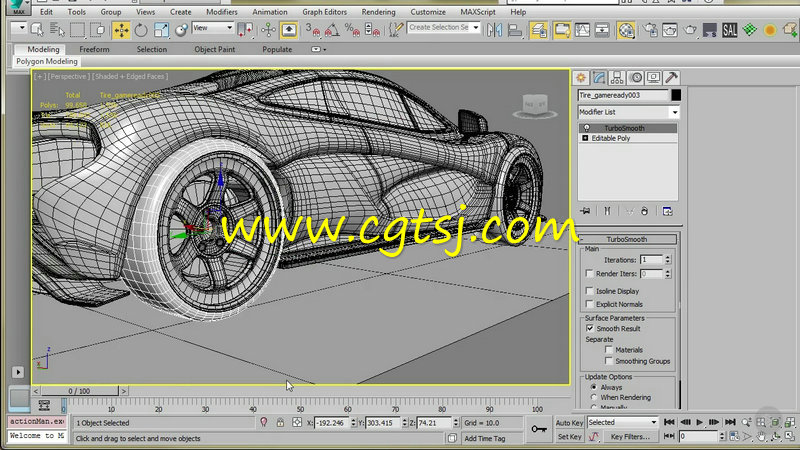The height and width of the screenshot is (450, 800).
Task: Enable Render Iters checkbox
Action: (589, 273)
